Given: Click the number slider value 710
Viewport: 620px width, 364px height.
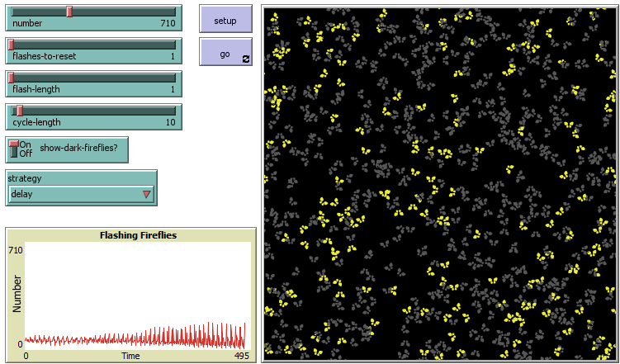Looking at the screenshot, I should coord(167,24).
